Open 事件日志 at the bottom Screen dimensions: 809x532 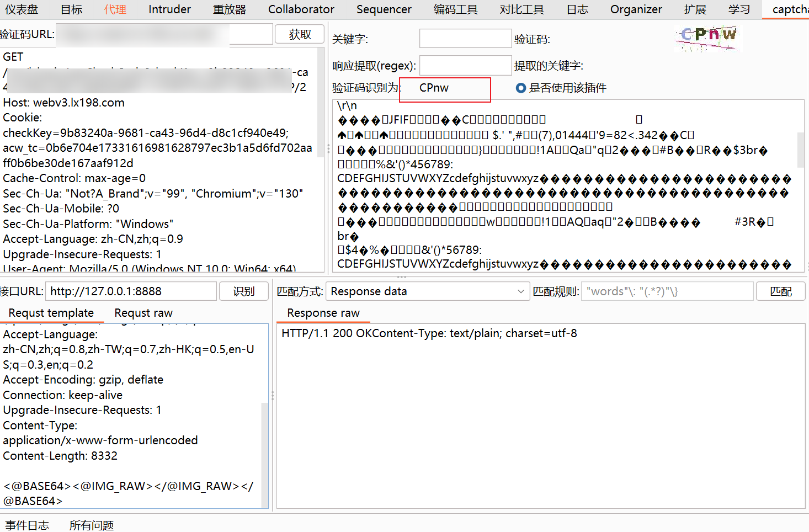(x=26, y=525)
